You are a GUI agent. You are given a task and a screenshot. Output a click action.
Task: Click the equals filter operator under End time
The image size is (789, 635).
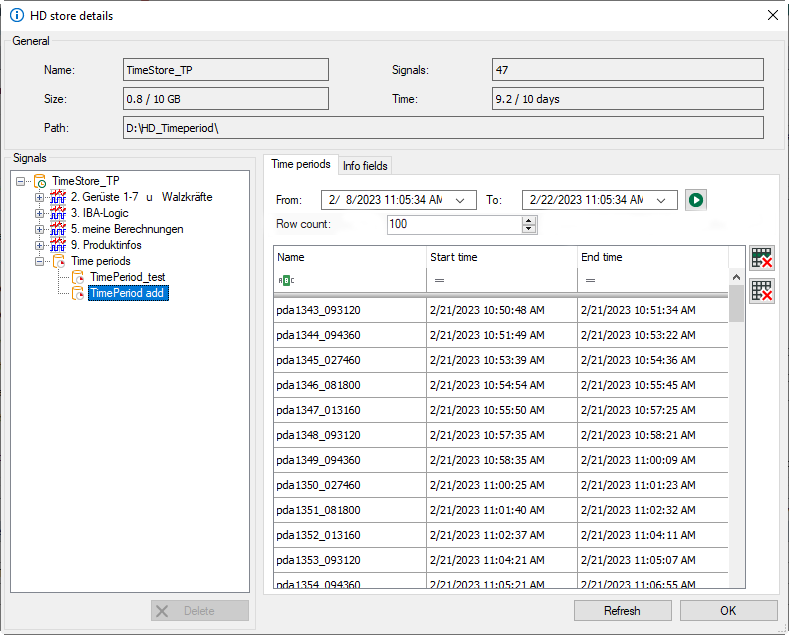click(590, 281)
